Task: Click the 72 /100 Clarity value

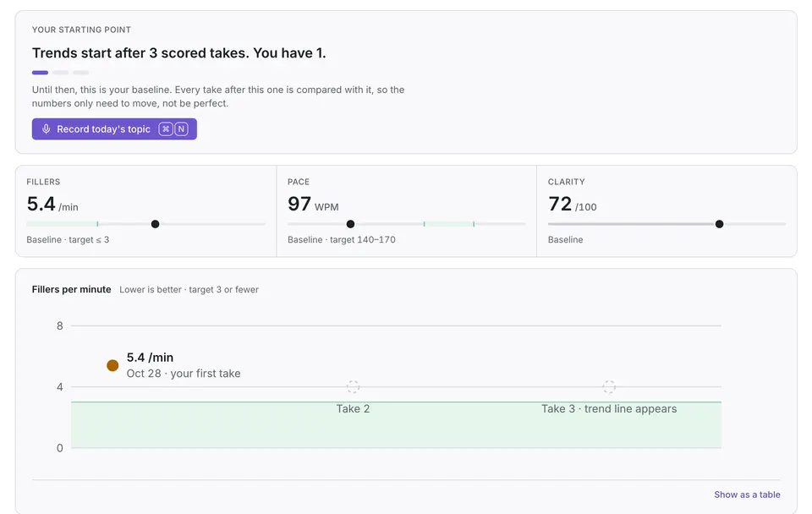Action: pos(573,204)
